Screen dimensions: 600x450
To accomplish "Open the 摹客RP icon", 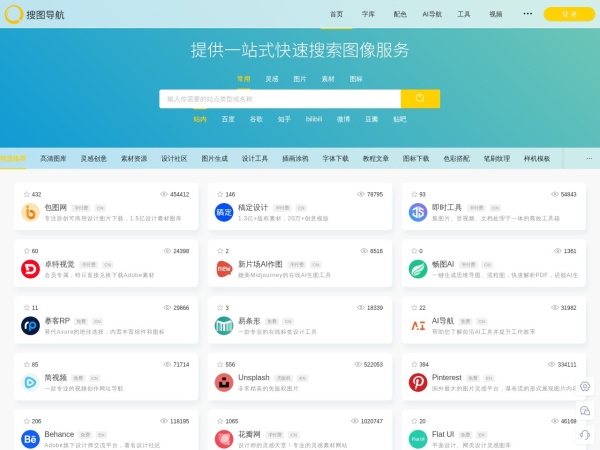I will pos(31,326).
